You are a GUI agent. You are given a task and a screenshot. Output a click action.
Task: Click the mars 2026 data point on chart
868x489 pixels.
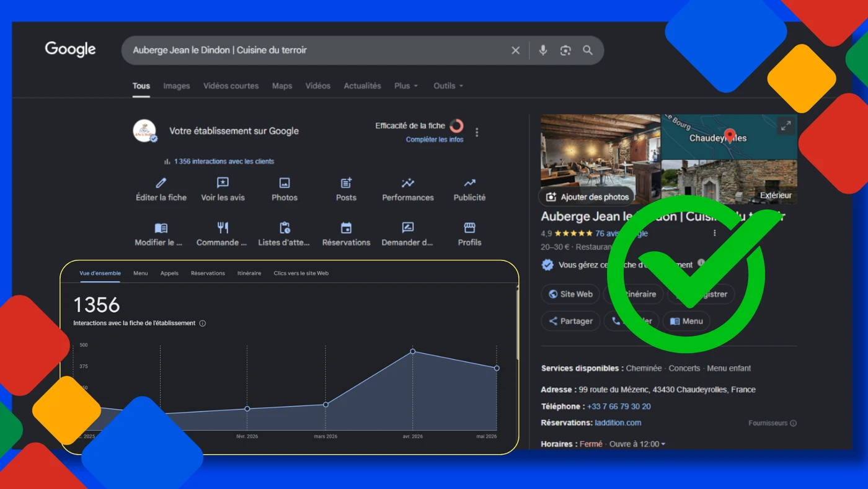point(325,405)
